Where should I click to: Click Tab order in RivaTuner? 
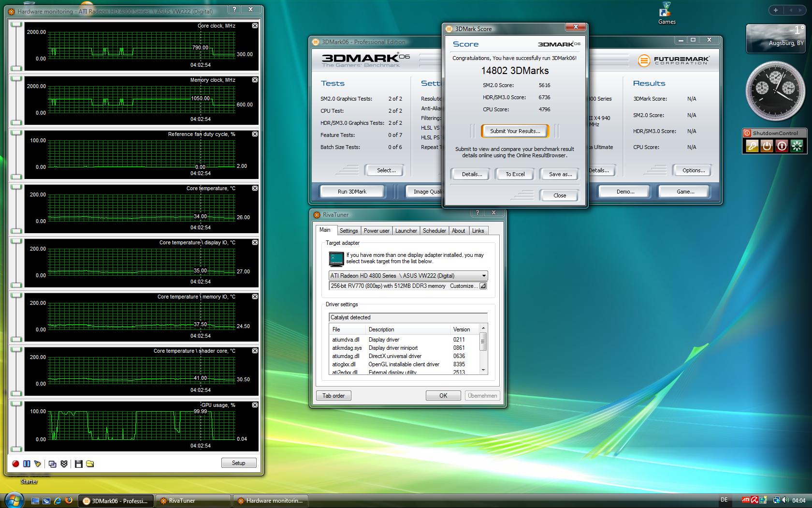[x=333, y=396]
